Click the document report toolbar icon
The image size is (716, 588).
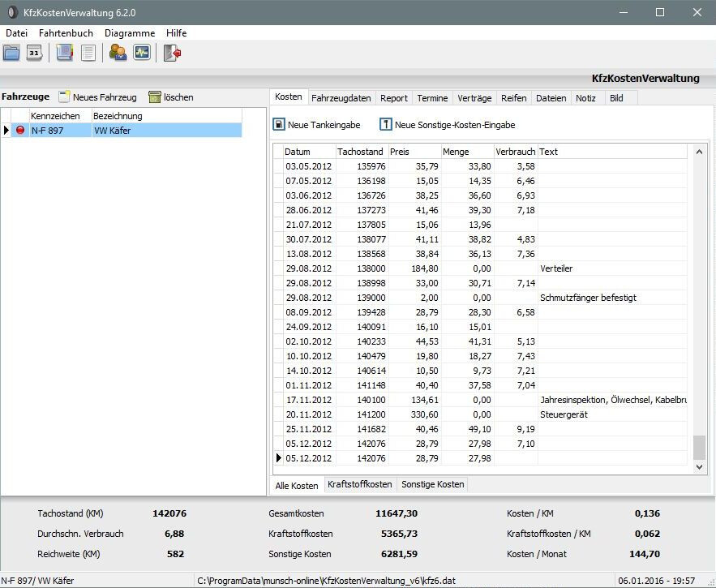click(88, 54)
